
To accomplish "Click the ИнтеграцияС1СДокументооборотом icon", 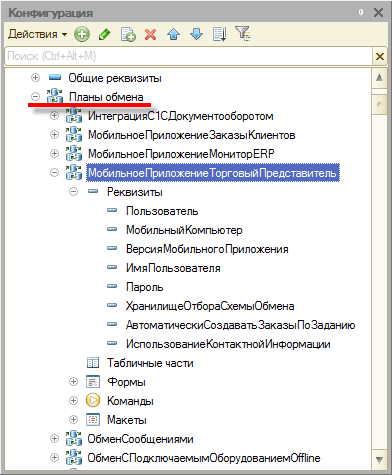I will tap(74, 115).
